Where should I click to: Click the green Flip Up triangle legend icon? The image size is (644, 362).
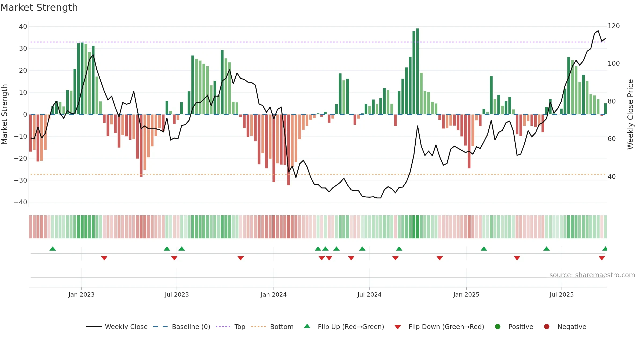307,326
